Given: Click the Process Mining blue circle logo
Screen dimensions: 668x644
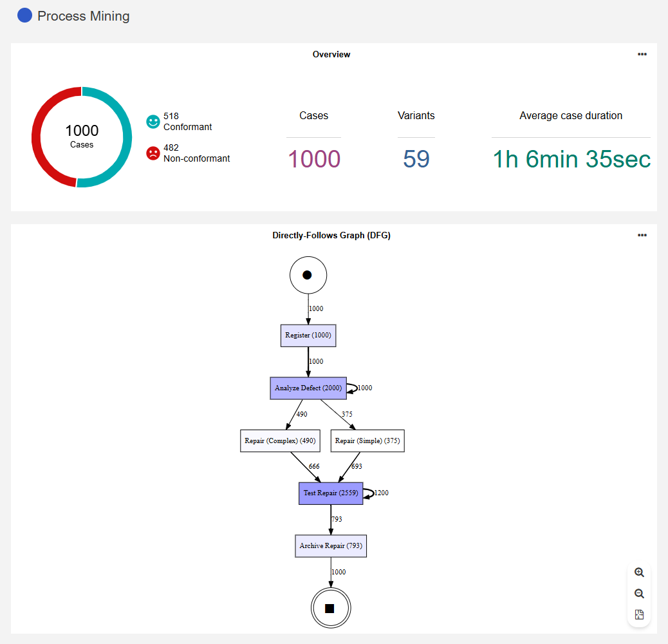Looking at the screenshot, I should pos(24,15).
